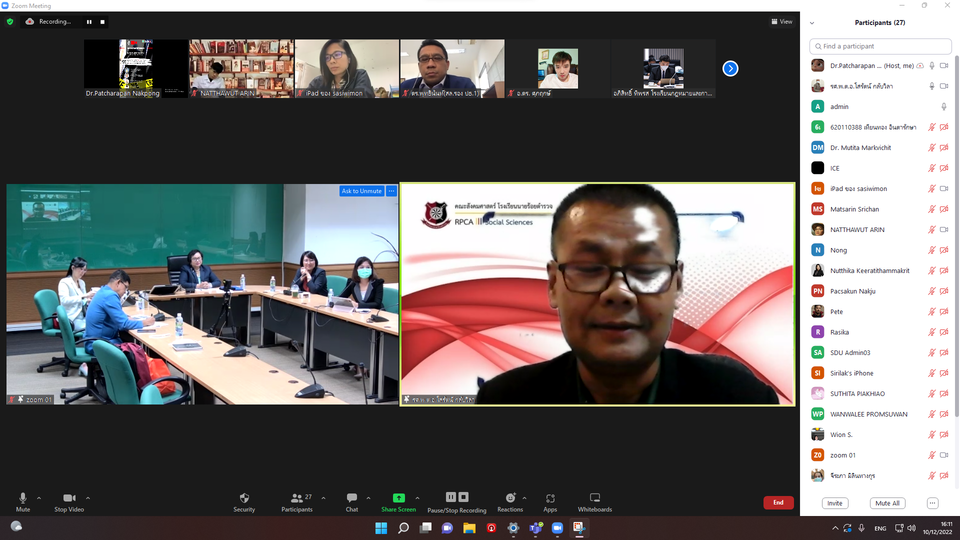This screenshot has height=540, width=960.
Task: Open the Chat panel
Action: tap(351, 498)
